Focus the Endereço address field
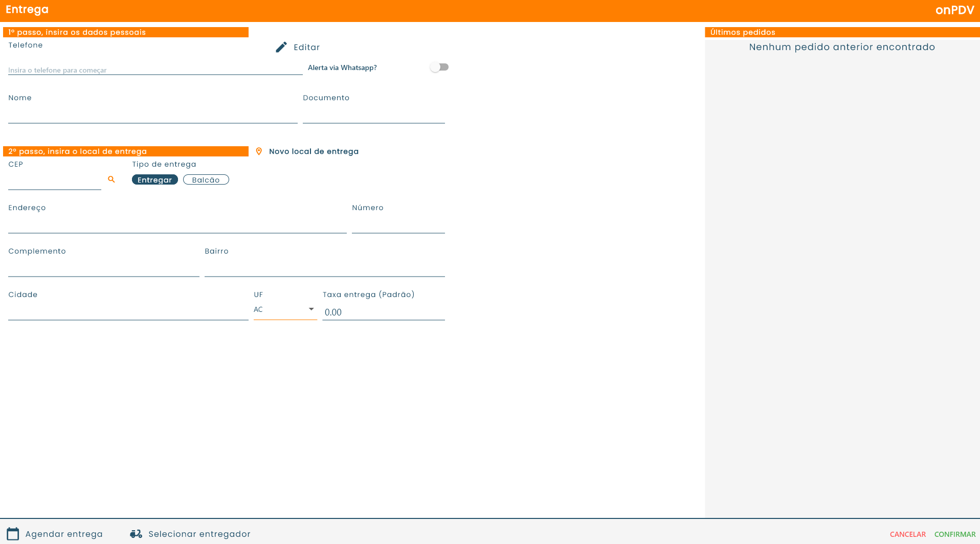The width and height of the screenshot is (980, 544). click(177, 225)
